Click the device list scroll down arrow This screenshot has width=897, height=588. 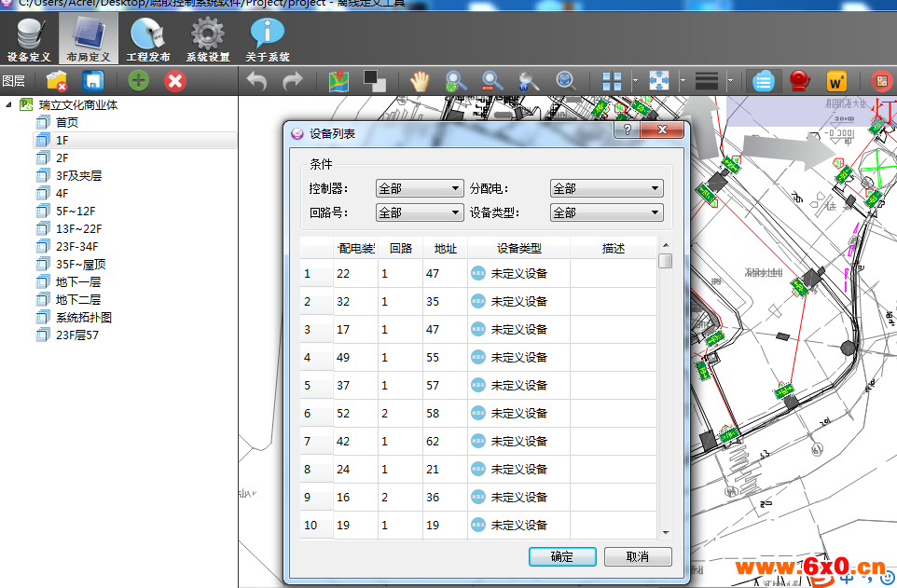pyautogui.click(x=666, y=532)
